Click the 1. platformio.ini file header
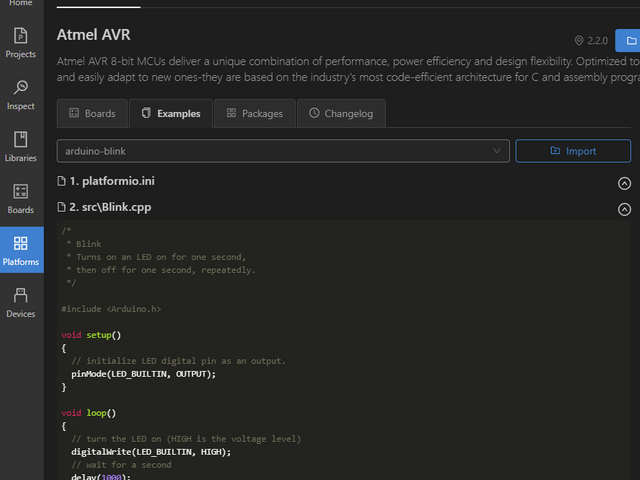The height and width of the screenshot is (480, 640). [112, 182]
